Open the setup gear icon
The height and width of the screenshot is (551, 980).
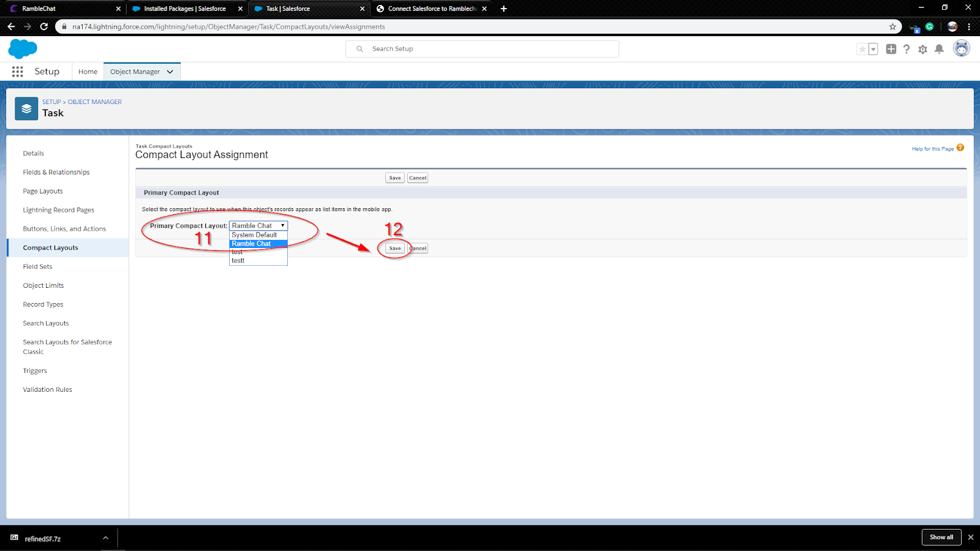923,49
